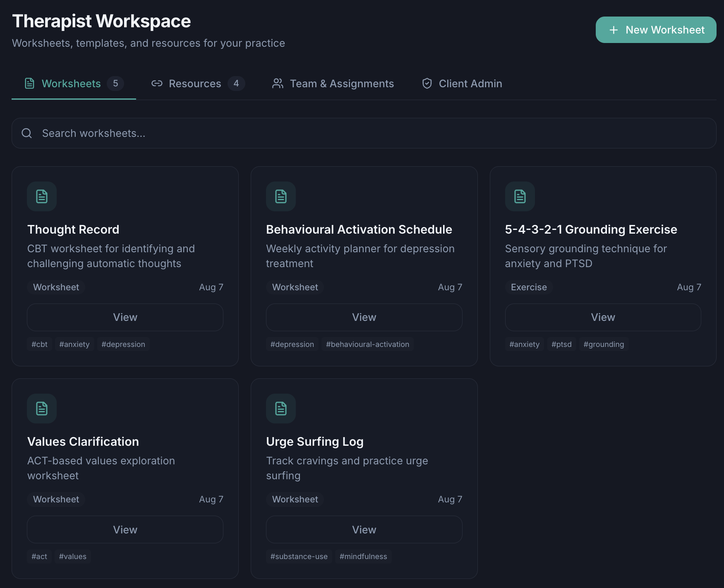This screenshot has width=724, height=588.
Task: Click the Worksheets tab file icon
Action: (x=29, y=84)
